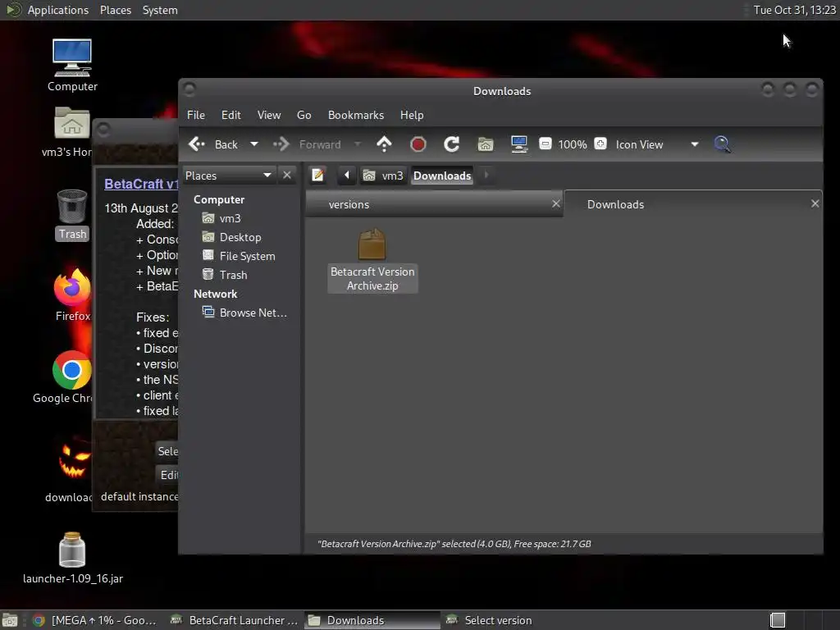Zoom in with the plus icon
Viewport: 840px width, 630px height.
(600, 144)
